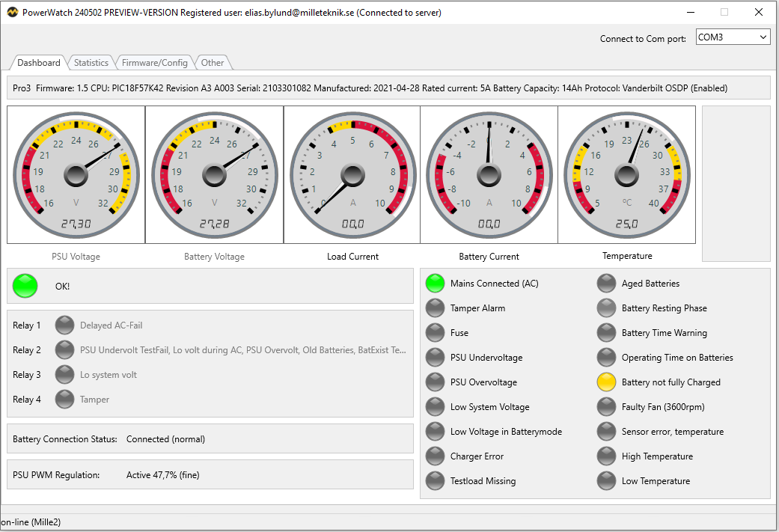The image size is (779, 532).
Task: Click the green OK! status light
Action: coord(25,286)
